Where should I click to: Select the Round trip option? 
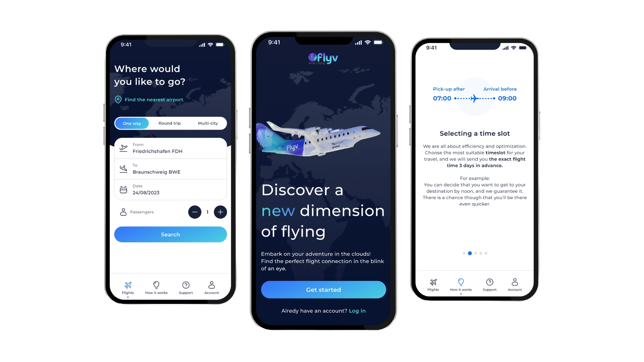coord(170,123)
